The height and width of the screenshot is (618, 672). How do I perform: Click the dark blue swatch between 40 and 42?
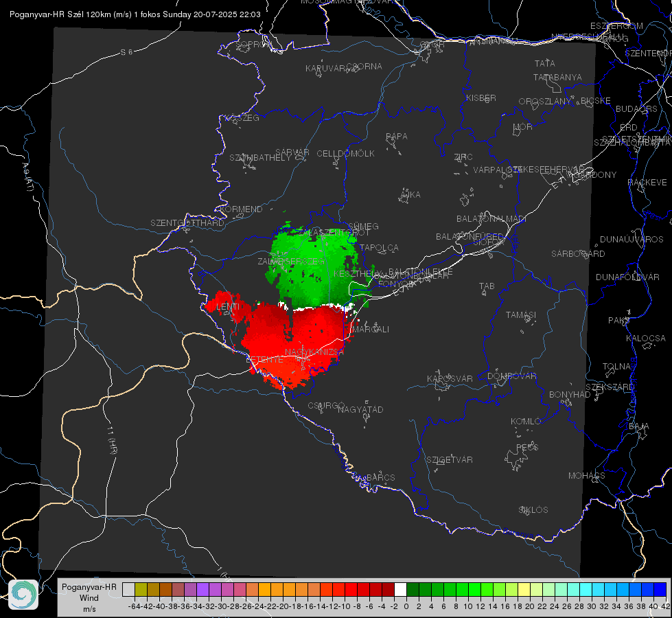[x=660, y=590]
